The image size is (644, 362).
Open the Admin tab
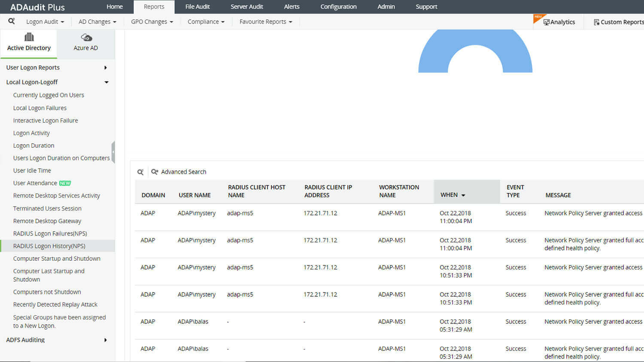pyautogui.click(x=386, y=7)
